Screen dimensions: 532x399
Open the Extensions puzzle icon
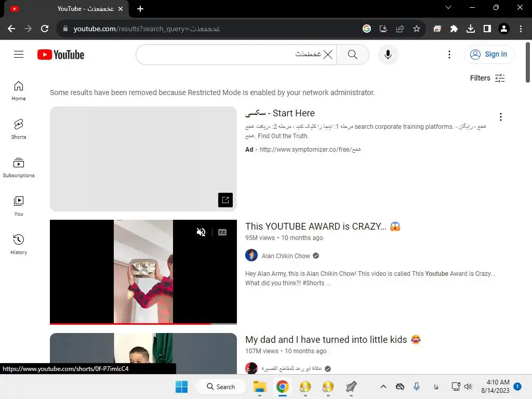pyautogui.click(x=454, y=29)
